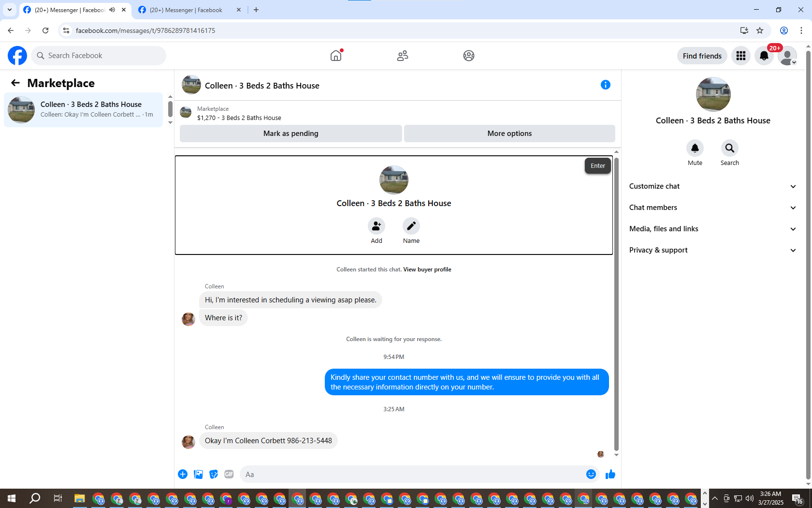Open the emoji picker in message box
812x508 pixels.
[591, 474]
